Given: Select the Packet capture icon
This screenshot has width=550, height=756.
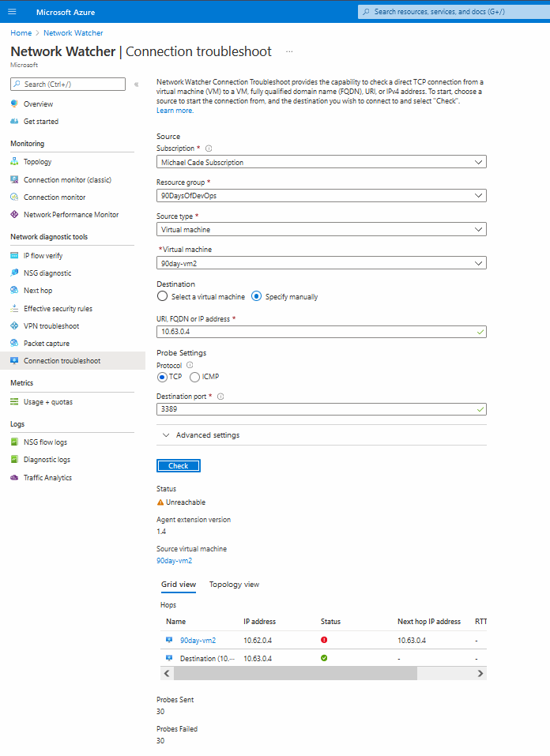Looking at the screenshot, I should click(x=14, y=344).
